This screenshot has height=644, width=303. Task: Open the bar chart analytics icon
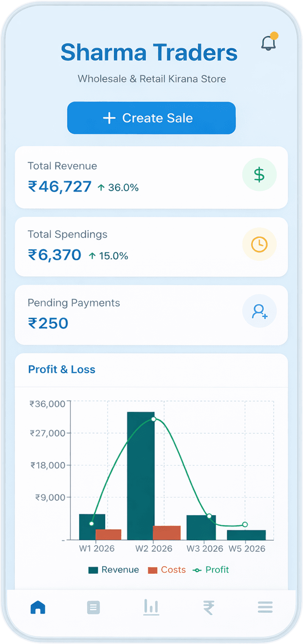(151, 607)
